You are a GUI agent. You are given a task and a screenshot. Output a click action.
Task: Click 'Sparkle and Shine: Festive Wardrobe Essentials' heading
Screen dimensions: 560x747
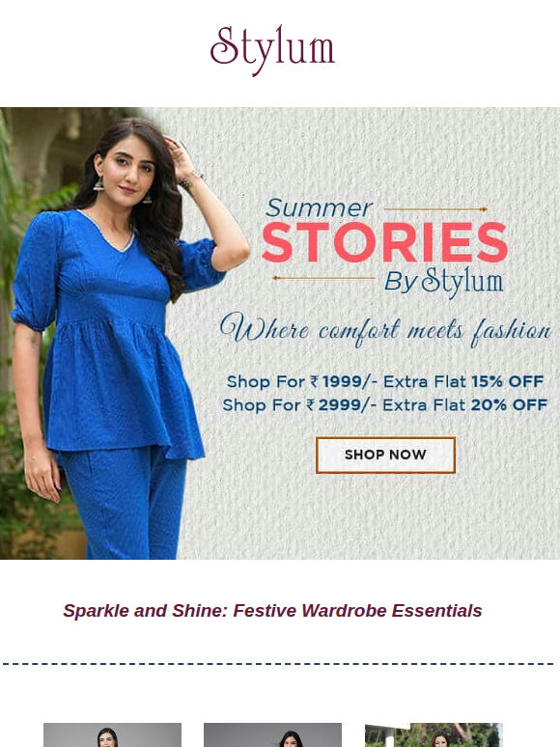pos(272,611)
